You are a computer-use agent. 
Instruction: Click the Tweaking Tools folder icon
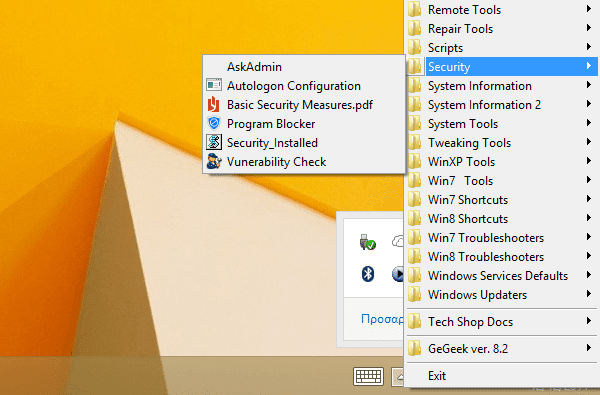tap(414, 142)
